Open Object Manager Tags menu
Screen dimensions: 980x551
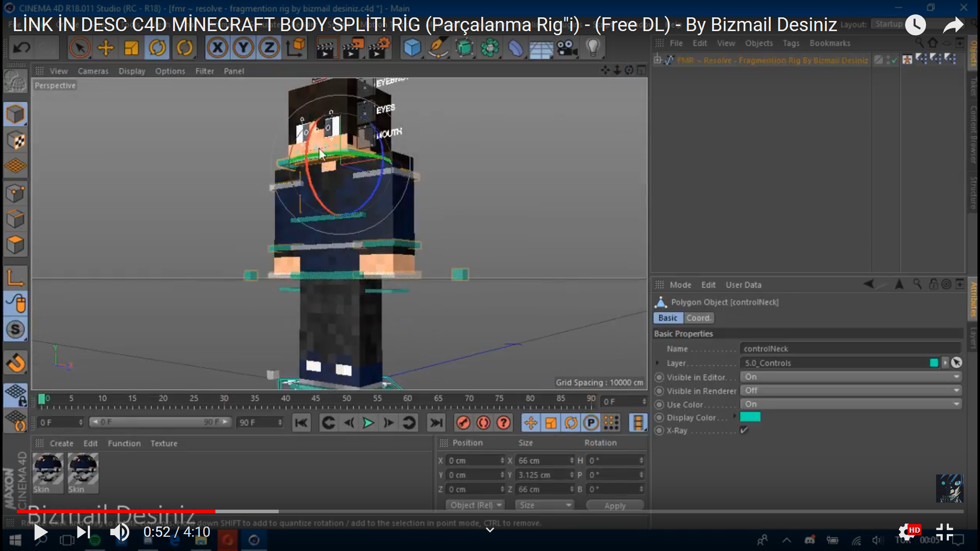point(791,43)
